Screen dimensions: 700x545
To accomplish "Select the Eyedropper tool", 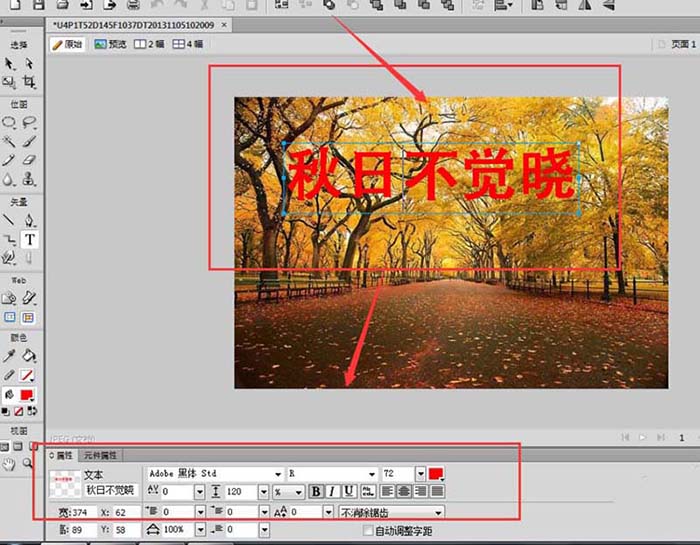I will [9, 355].
